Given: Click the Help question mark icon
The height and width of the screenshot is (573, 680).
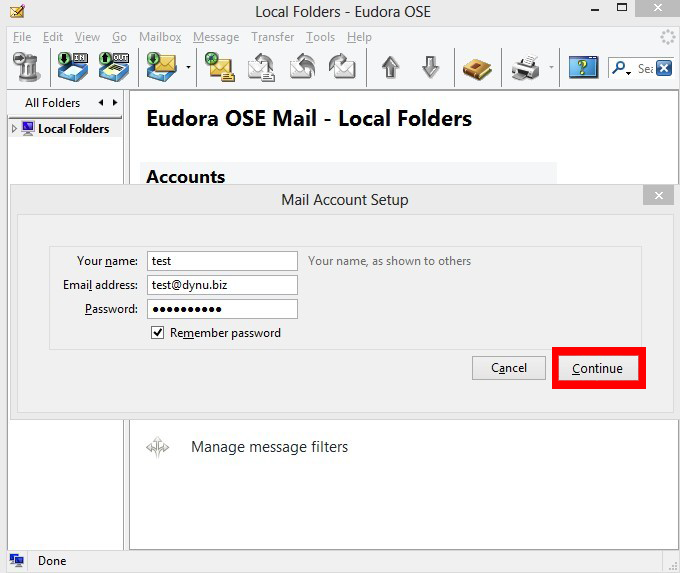Looking at the screenshot, I should point(583,67).
